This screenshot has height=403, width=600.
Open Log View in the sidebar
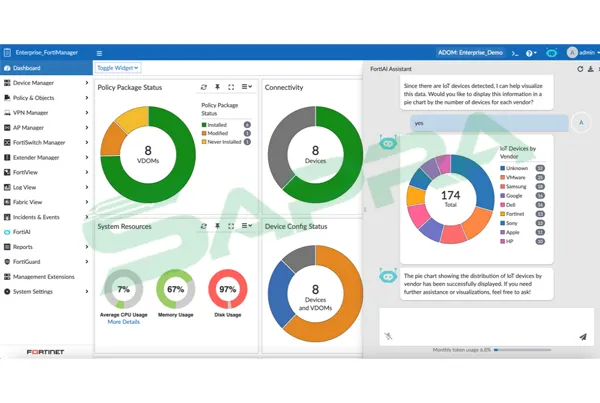click(46, 187)
